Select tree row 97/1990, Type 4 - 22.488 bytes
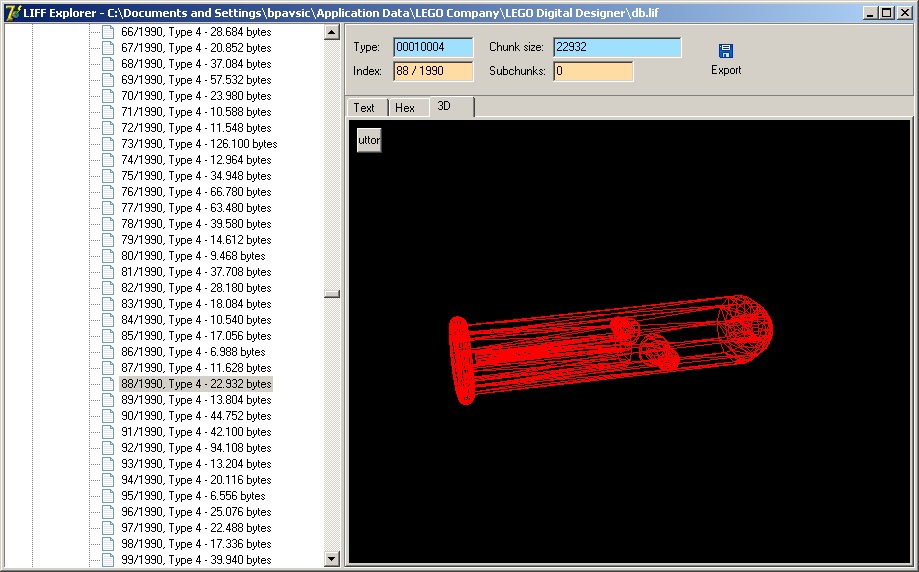The image size is (919, 572). coord(196,527)
